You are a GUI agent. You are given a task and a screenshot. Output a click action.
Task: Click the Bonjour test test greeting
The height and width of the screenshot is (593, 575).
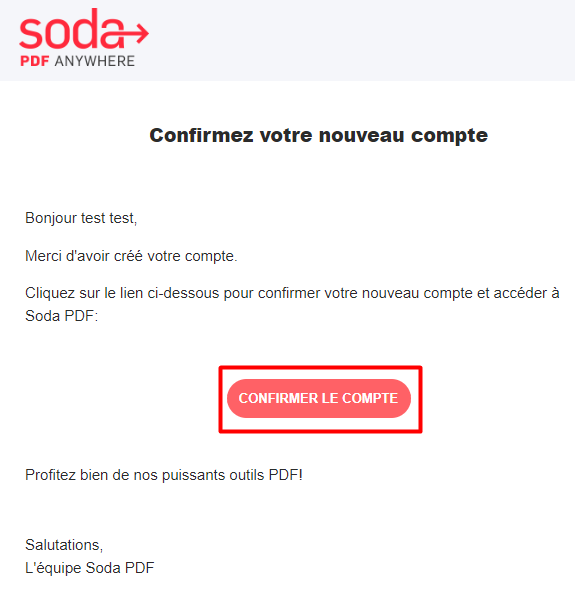point(81,218)
